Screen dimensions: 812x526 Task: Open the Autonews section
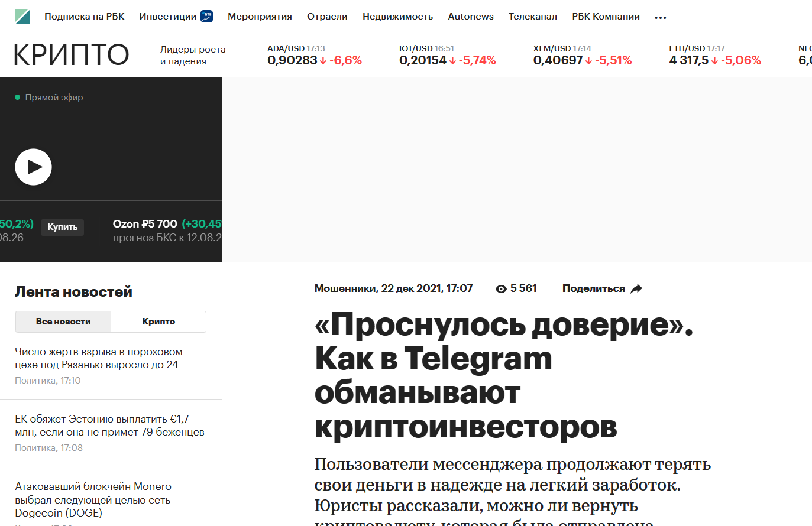point(470,17)
